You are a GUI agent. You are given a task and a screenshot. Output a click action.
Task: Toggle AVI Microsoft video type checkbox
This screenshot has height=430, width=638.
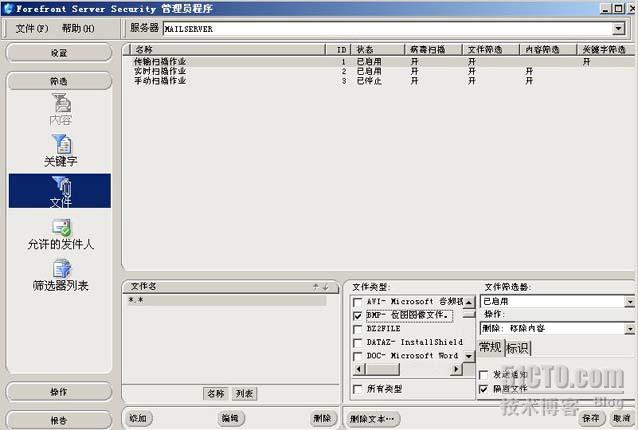[x=358, y=302]
